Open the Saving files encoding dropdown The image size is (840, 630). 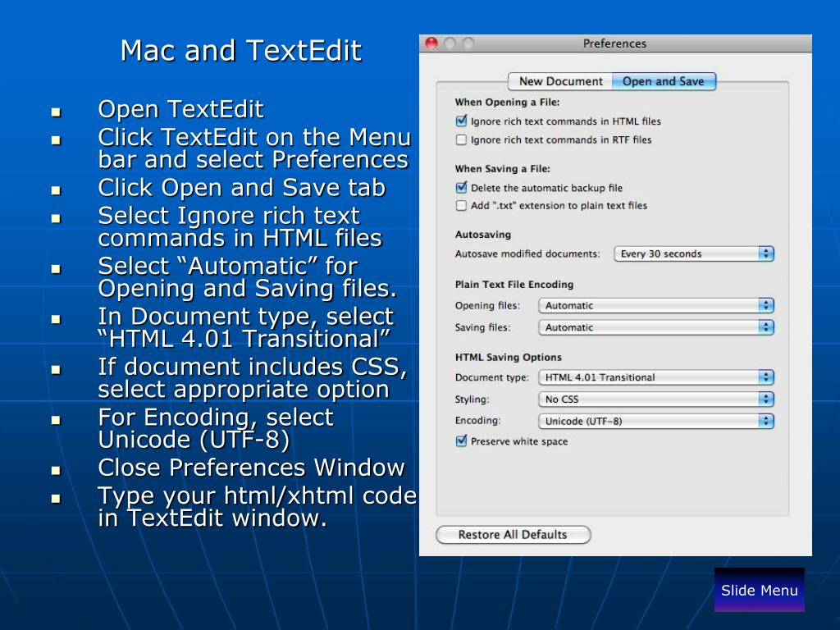(656, 327)
